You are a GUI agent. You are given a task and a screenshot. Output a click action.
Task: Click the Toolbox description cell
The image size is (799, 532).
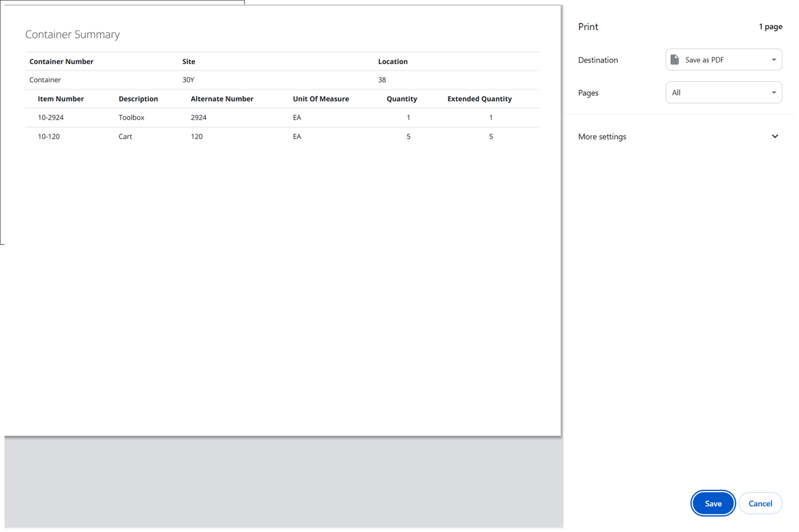coord(131,117)
